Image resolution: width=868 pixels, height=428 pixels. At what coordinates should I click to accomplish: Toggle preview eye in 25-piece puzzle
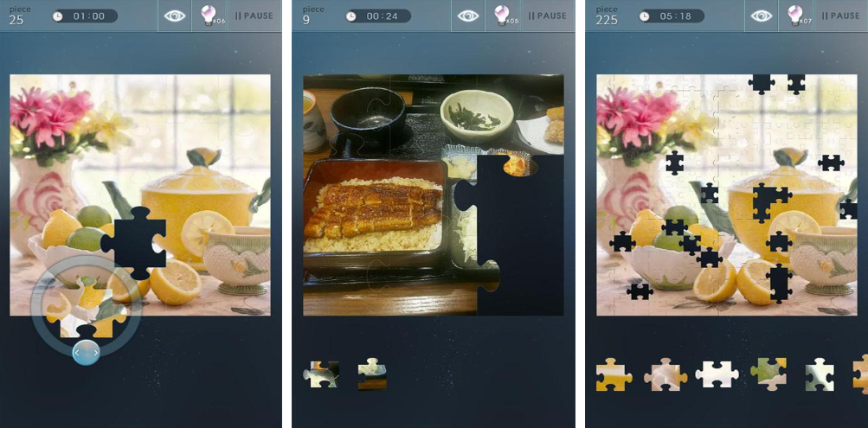click(x=175, y=16)
